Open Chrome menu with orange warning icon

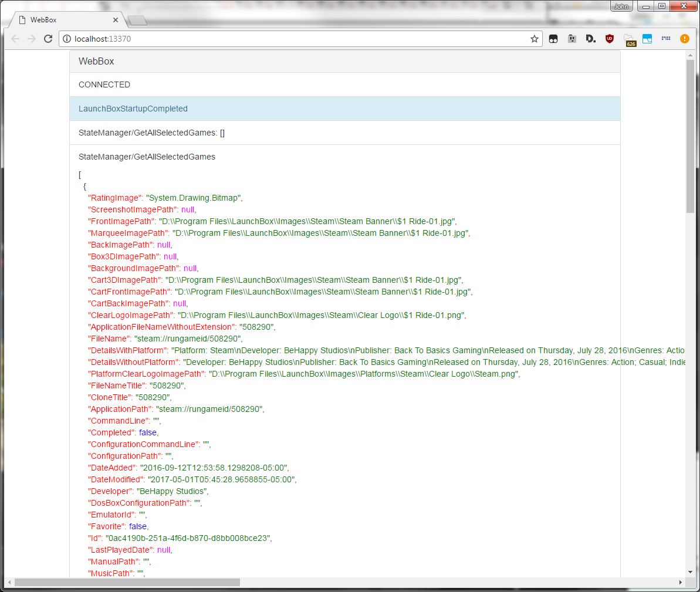[684, 39]
